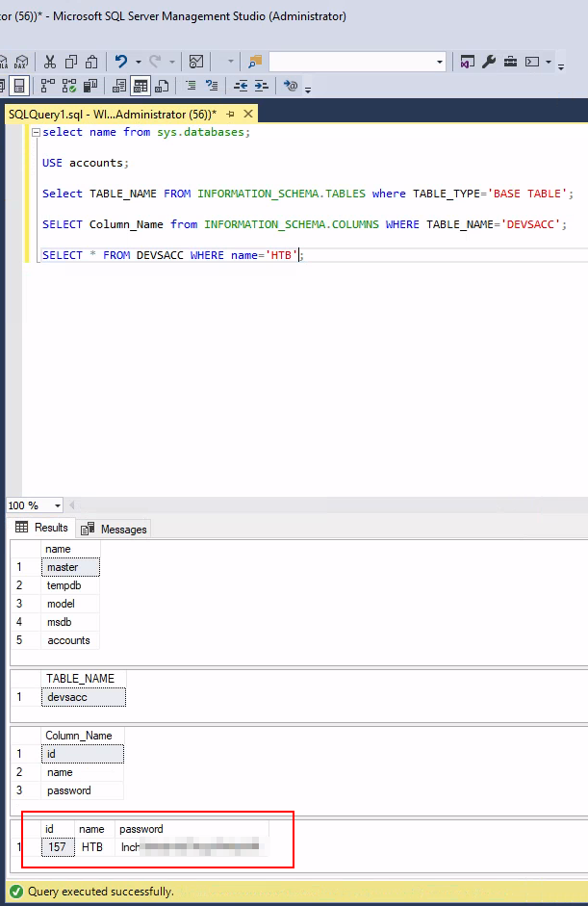Open the zoom level 100 % dropdown

(58, 505)
